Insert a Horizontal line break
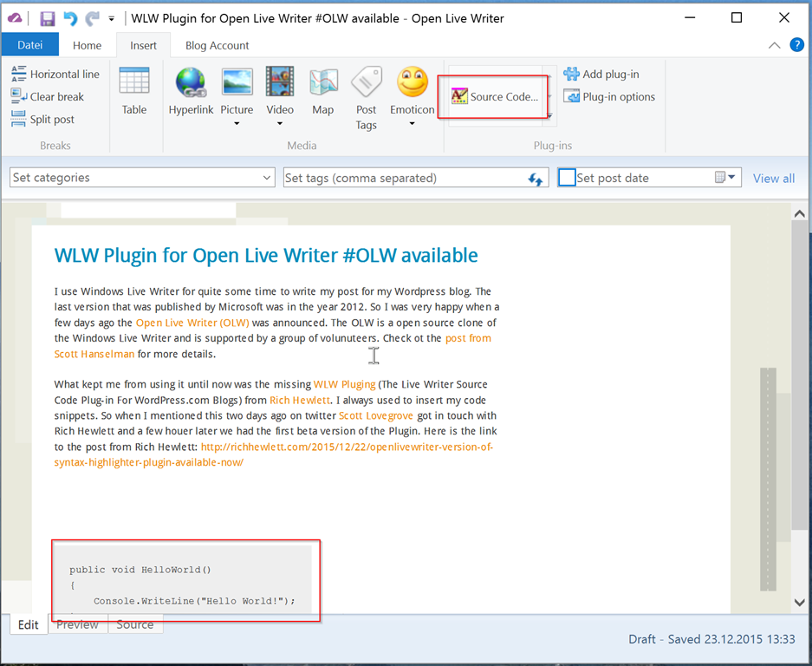The width and height of the screenshot is (812, 666). pyautogui.click(x=56, y=75)
